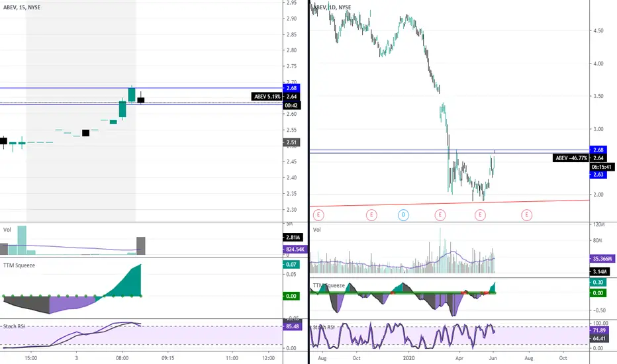Click the Apr label on the daily time axis
The width and height of the screenshot is (617, 364).
pos(459,358)
